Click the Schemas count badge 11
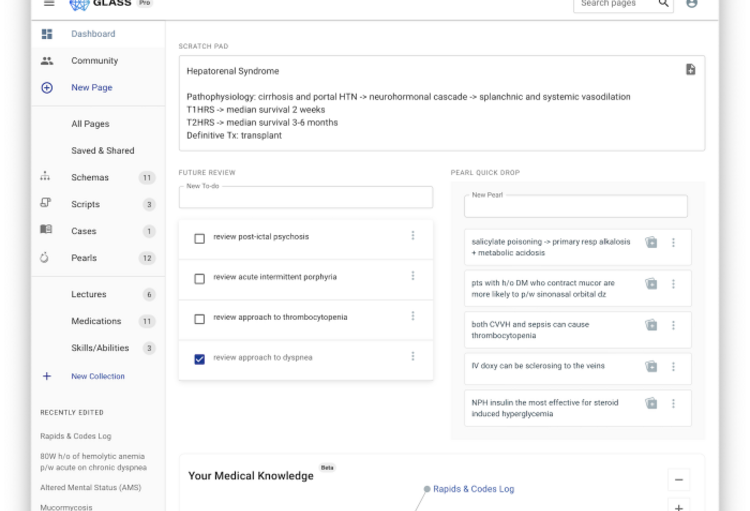This screenshot has height=511, width=750. click(147, 178)
